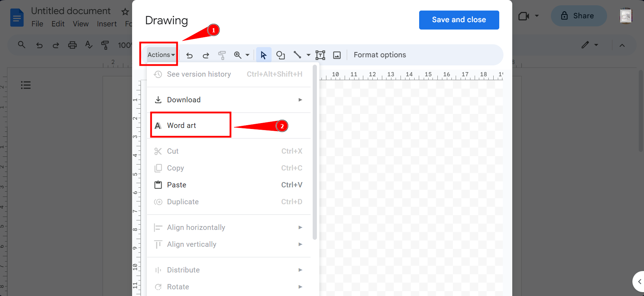Expand the Distribute submenu

[229, 270]
